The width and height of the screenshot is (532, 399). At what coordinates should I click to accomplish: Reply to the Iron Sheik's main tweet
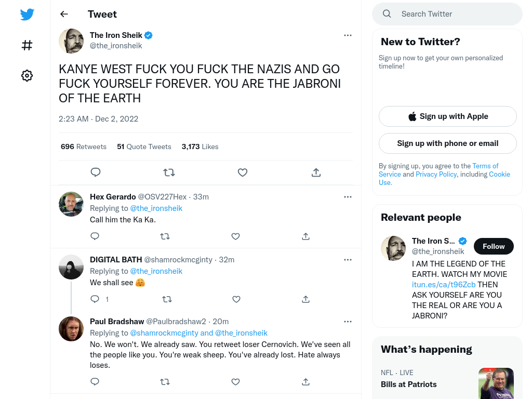pyautogui.click(x=96, y=172)
